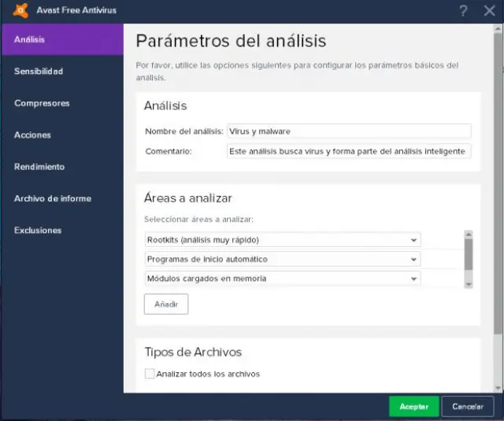Switch to the Acciones section

32,135
